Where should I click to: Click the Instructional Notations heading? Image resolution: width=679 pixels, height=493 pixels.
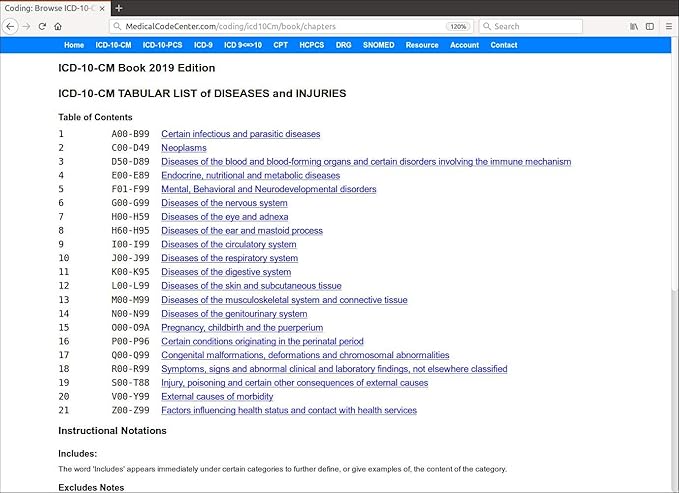tap(113, 431)
